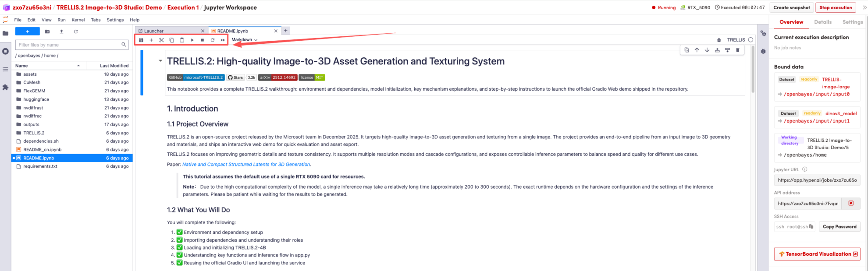Open the Markdown cell type dropdown
Image resolution: width=868 pixels, height=271 pixels.
[244, 40]
